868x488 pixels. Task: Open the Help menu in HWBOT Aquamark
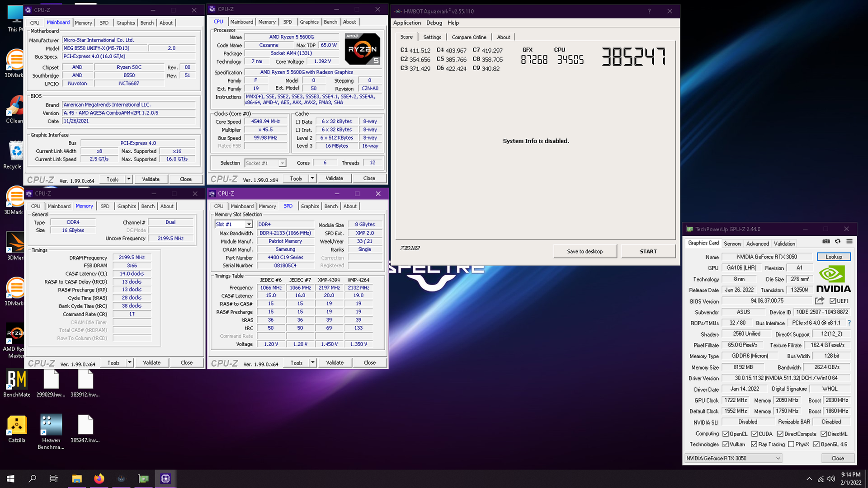point(453,23)
